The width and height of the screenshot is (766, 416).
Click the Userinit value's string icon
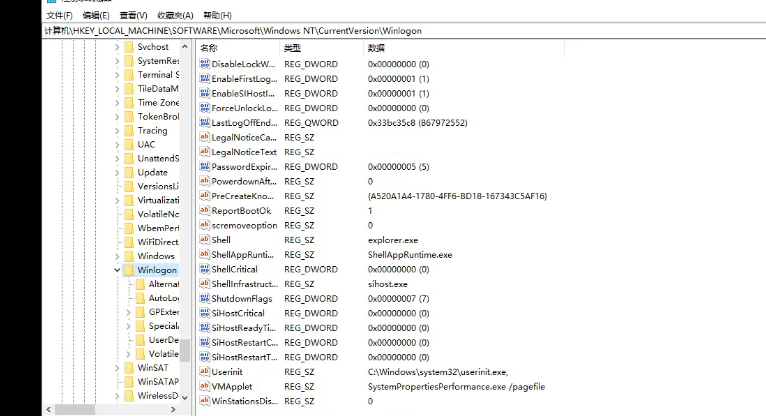click(x=204, y=371)
